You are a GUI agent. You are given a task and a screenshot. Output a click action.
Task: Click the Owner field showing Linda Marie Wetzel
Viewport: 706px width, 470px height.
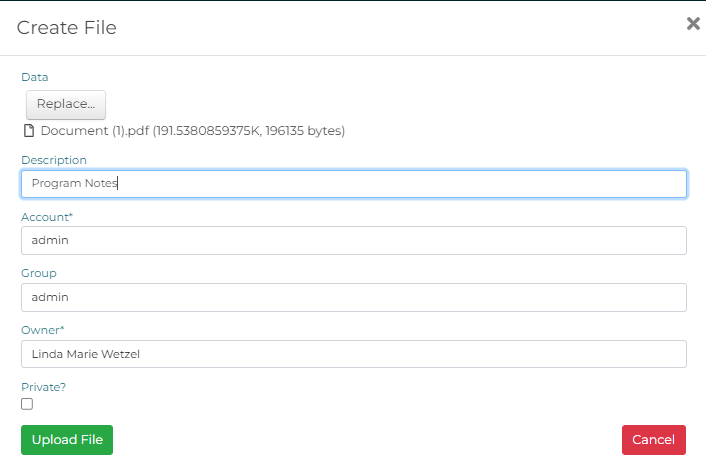coord(353,354)
